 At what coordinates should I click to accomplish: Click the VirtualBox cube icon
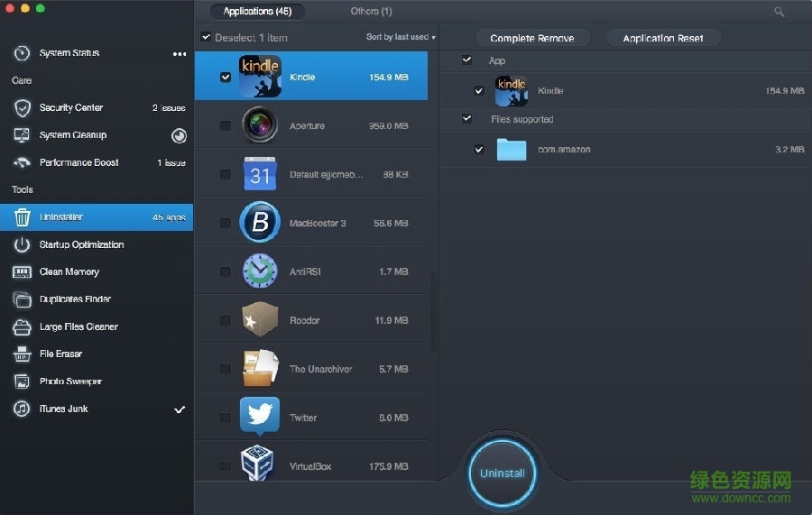click(x=257, y=463)
